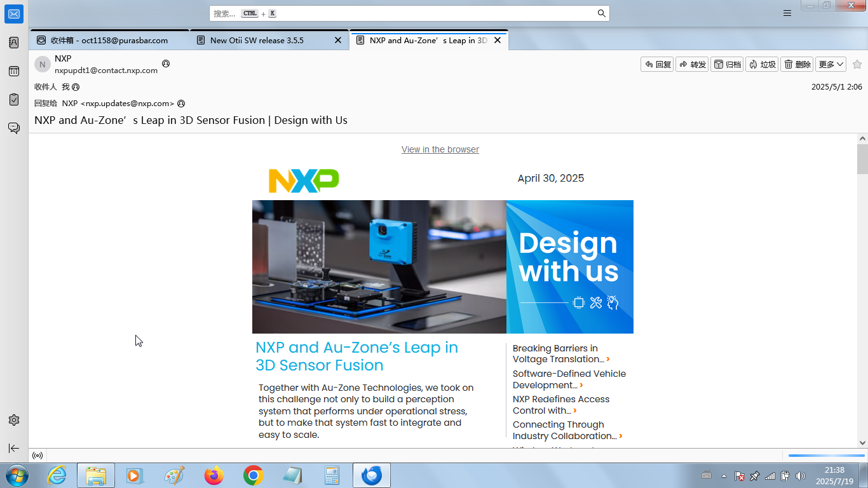
Task: Open Calculator from taskbar
Action: 332,475
